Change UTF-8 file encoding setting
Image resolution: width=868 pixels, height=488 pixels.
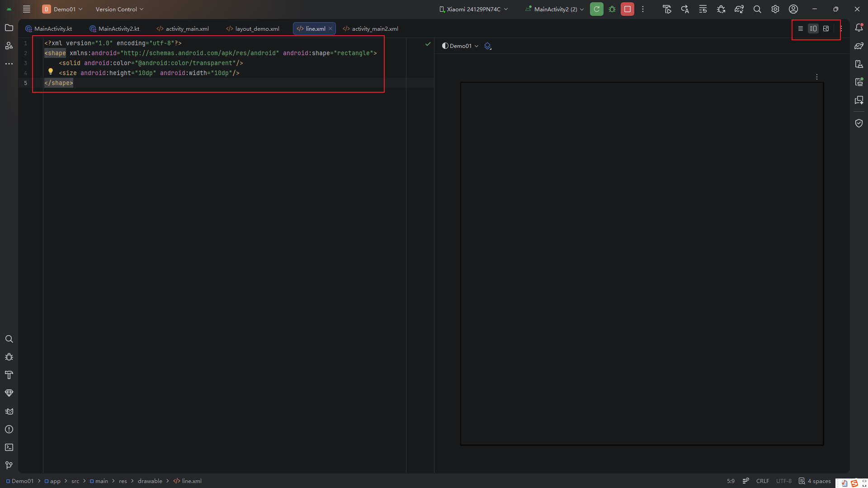coord(784,481)
